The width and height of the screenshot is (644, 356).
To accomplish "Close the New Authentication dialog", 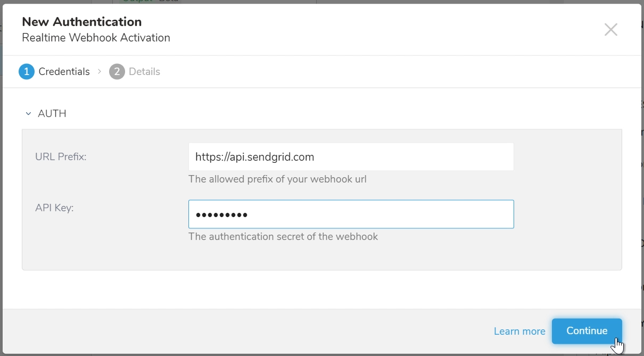I will pos(610,30).
